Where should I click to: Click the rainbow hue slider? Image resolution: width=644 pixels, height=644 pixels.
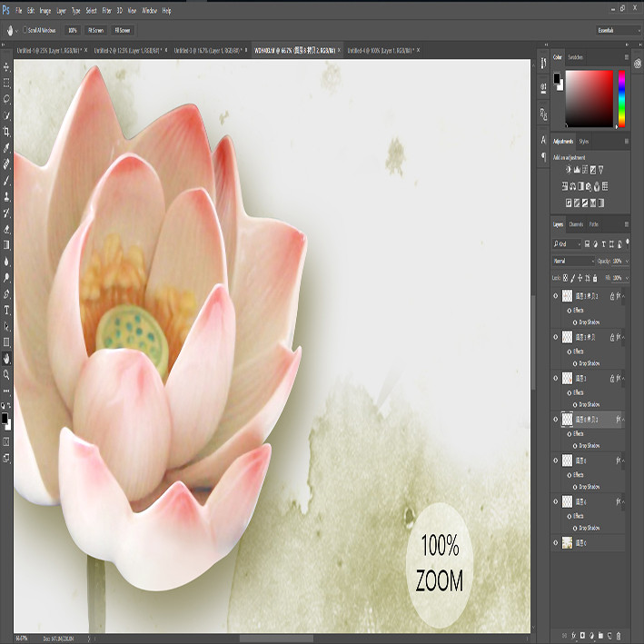click(621, 99)
